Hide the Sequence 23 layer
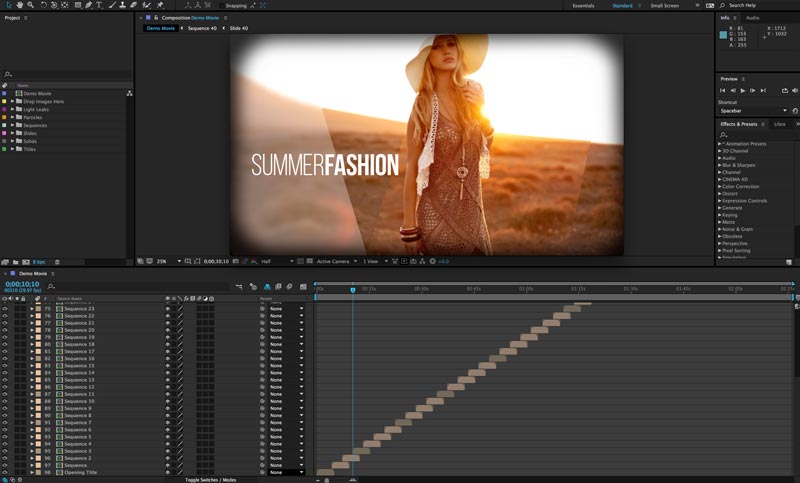Image resolution: width=800 pixels, height=483 pixels. point(5,309)
